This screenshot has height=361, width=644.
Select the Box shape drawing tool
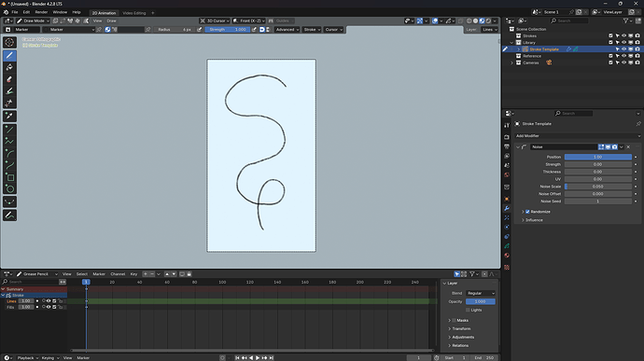[x=9, y=177]
